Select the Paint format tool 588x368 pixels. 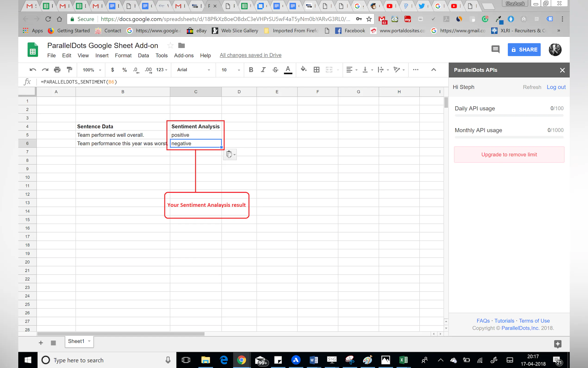point(69,70)
